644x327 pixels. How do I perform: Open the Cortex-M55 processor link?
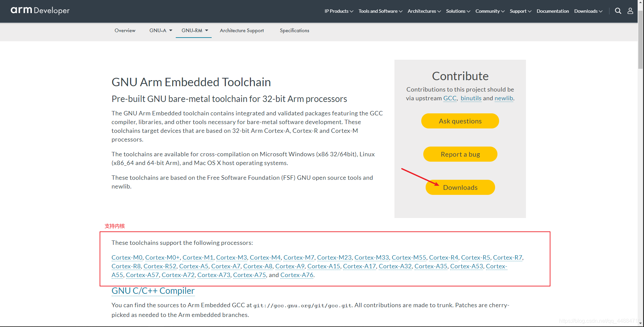click(x=409, y=258)
